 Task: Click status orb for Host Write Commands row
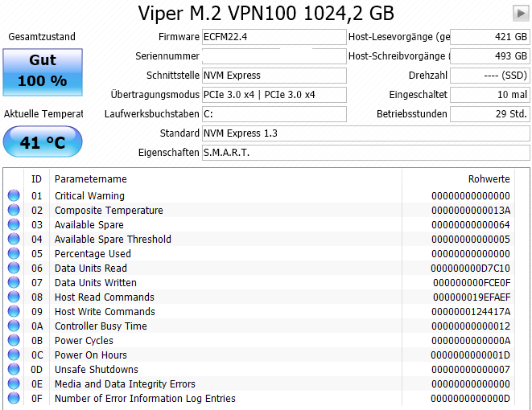[14, 311]
